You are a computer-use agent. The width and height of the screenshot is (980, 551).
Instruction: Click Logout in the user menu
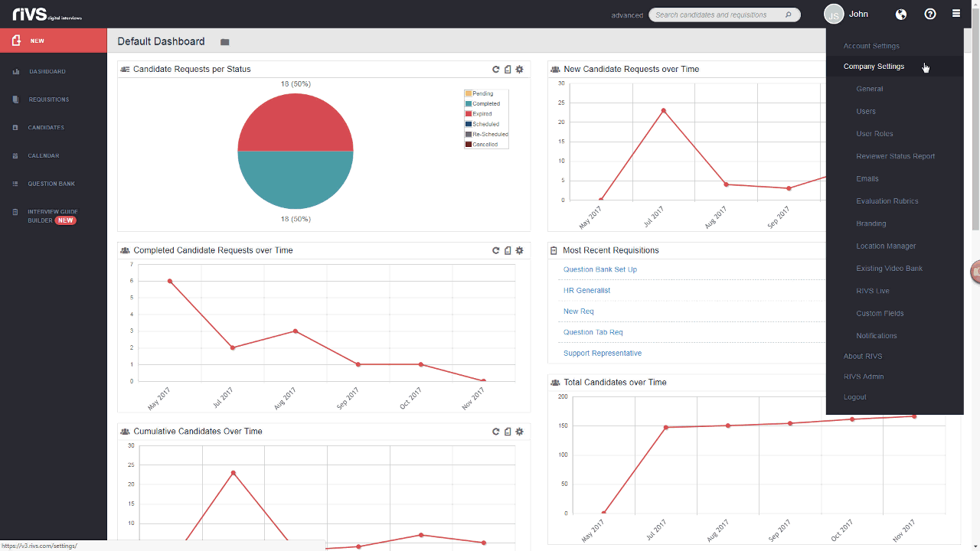tap(854, 397)
